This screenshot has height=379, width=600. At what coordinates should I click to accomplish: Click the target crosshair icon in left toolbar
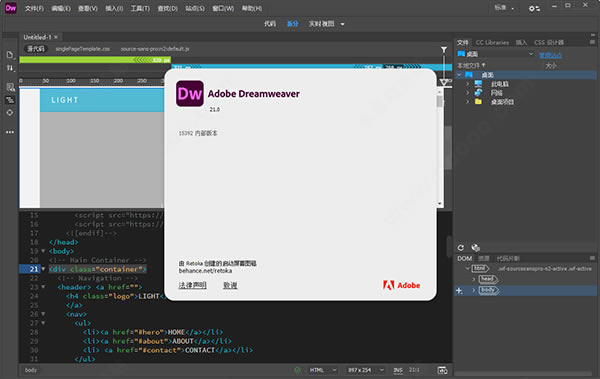(10, 113)
